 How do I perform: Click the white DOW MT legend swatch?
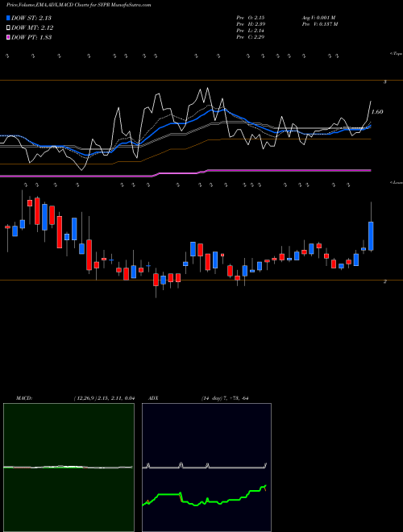tap(8, 28)
